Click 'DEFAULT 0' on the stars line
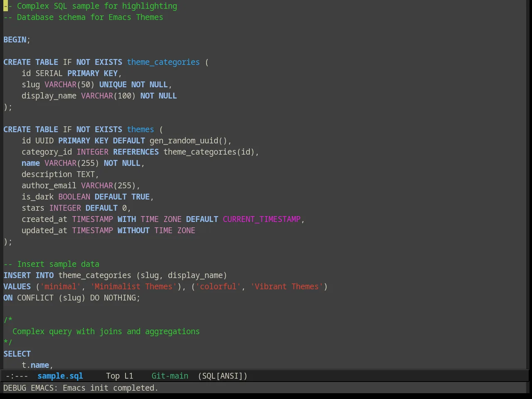 click(106, 208)
